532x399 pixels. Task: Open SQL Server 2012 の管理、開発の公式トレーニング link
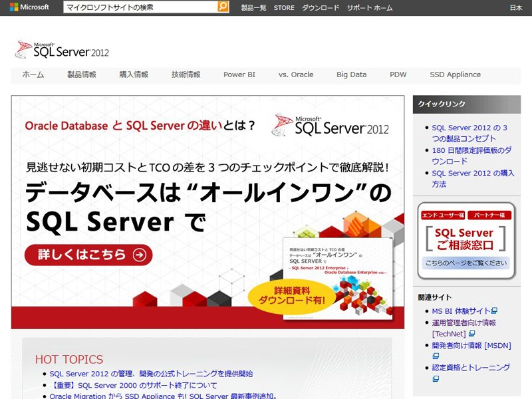151,374
